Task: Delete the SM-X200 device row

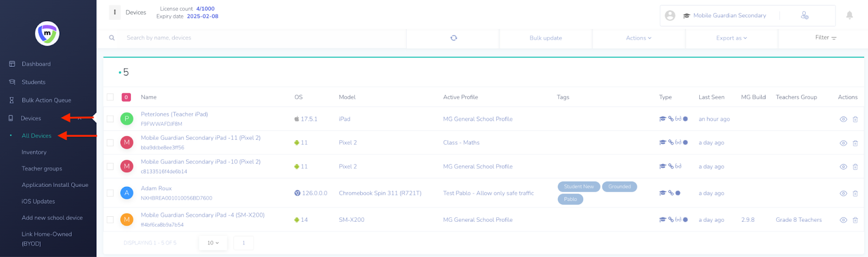Action: (855, 220)
